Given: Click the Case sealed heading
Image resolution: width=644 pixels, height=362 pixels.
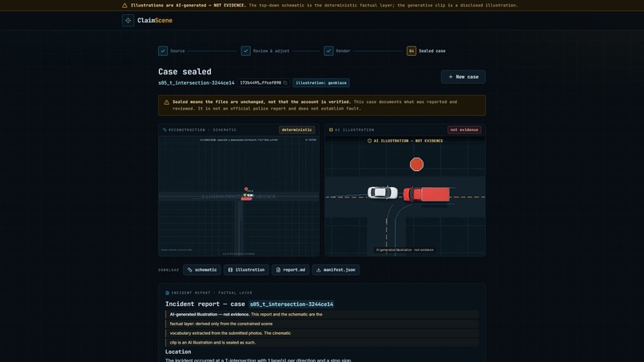Looking at the screenshot, I should click(185, 71).
